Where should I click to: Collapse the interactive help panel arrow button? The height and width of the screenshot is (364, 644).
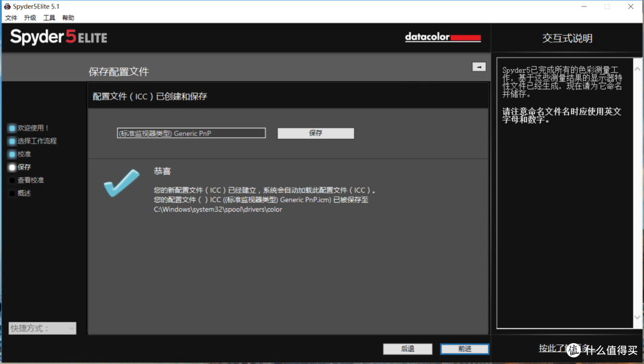479,67
